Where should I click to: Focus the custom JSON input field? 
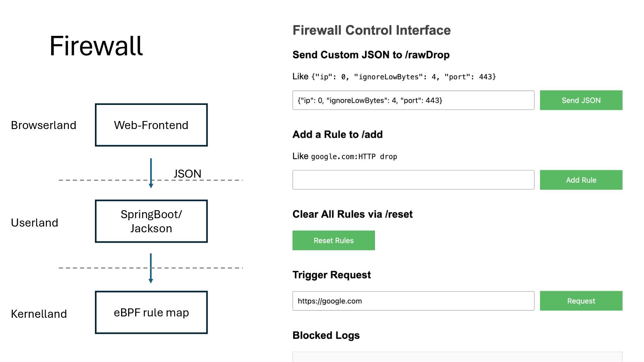point(413,100)
